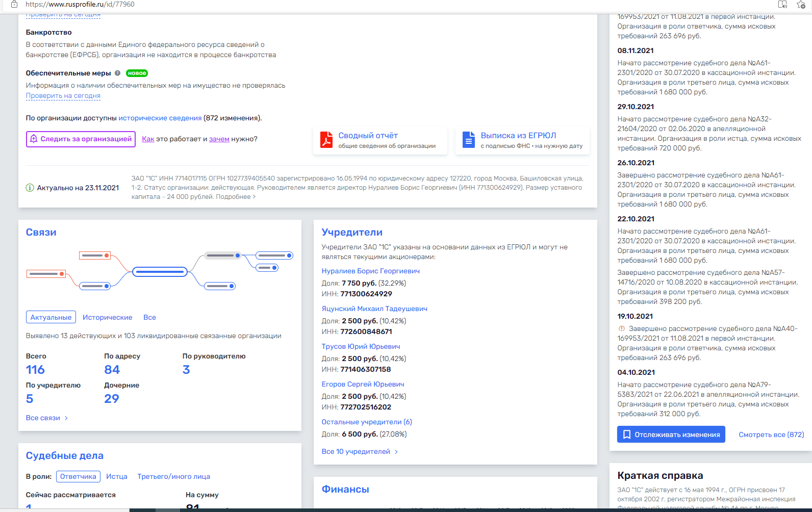Click the info icon next to Актуально
The height and width of the screenshot is (512, 812).
pyautogui.click(x=30, y=188)
